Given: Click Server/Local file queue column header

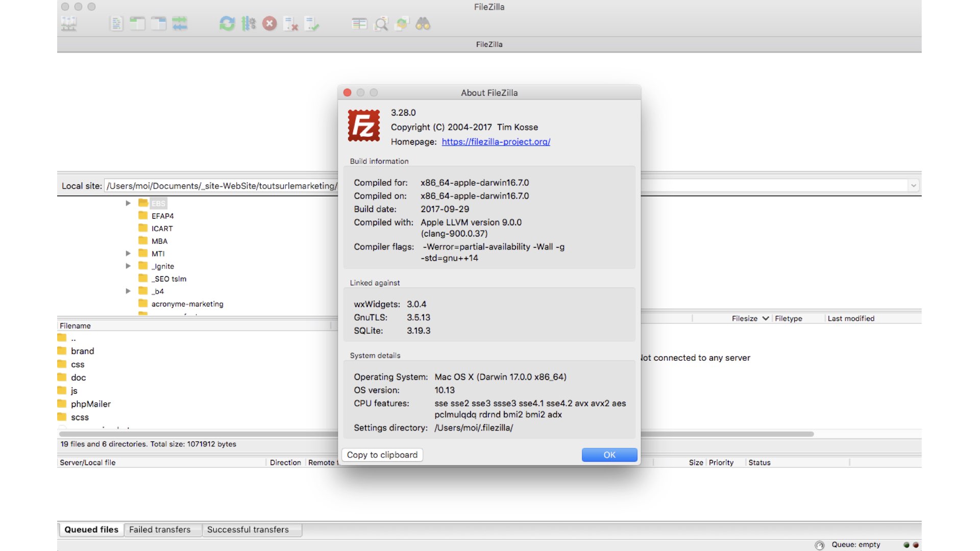Looking at the screenshot, I should click(x=161, y=462).
